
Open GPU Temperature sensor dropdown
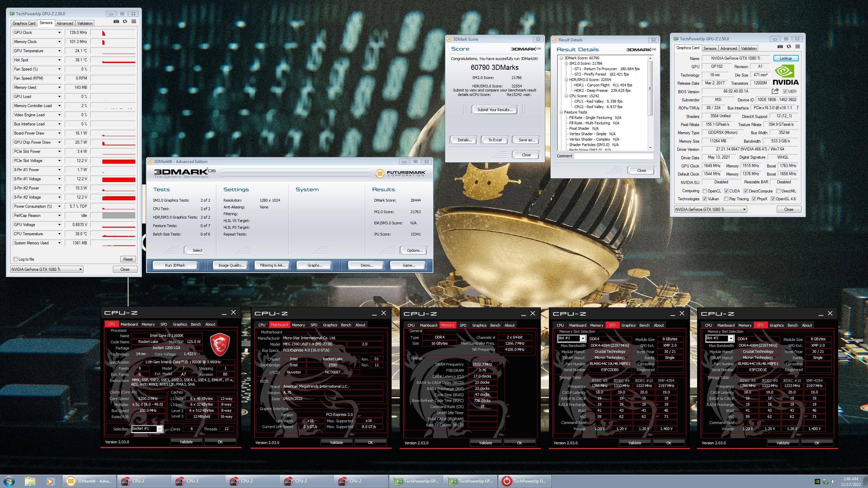click(59, 51)
